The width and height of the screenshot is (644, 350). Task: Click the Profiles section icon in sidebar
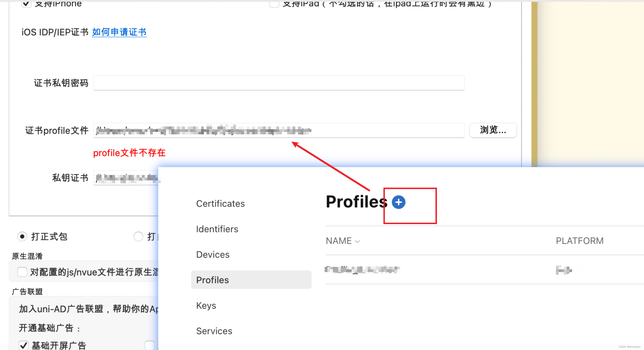(212, 280)
